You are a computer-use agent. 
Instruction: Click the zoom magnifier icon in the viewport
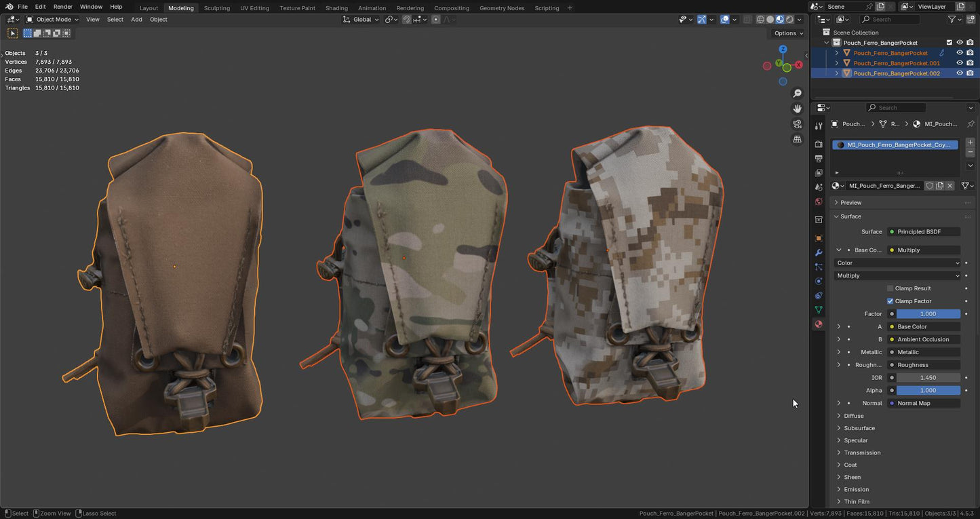pos(798,94)
